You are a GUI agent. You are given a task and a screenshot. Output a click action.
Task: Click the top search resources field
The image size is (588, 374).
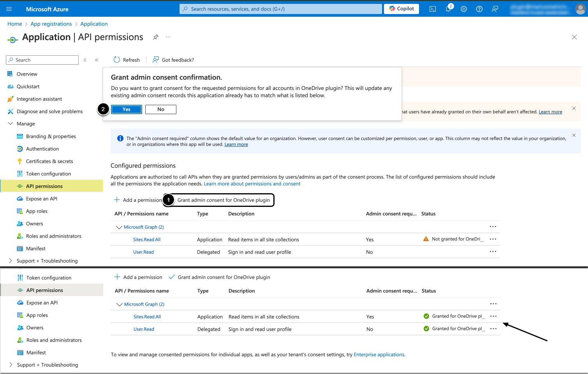pyautogui.click(x=280, y=9)
